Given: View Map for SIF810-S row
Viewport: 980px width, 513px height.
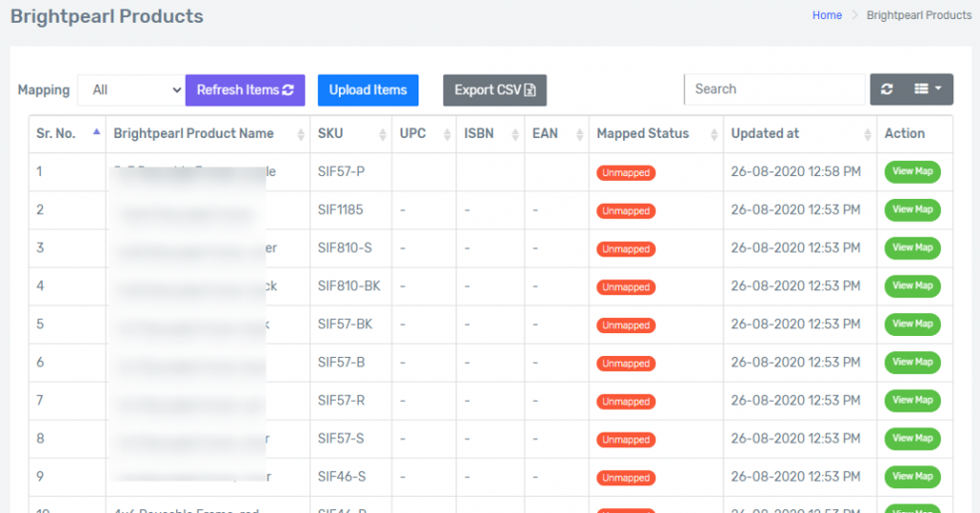Looking at the screenshot, I should [x=912, y=248].
